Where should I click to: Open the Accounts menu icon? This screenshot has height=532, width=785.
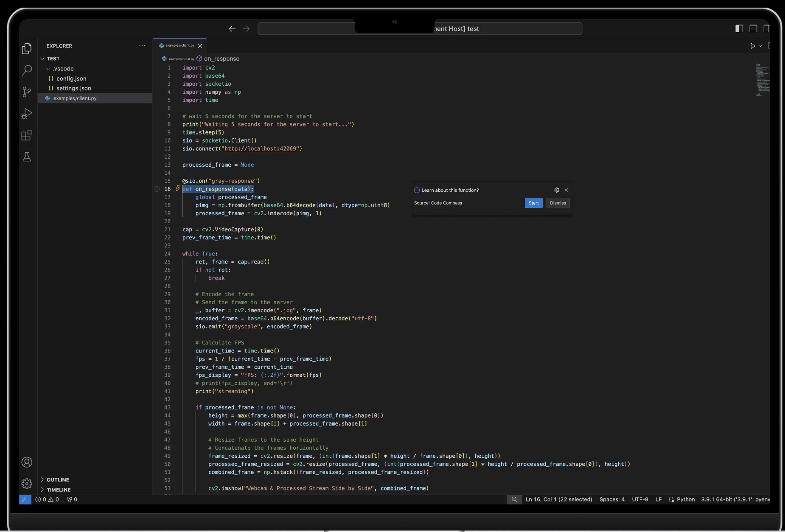(27, 462)
